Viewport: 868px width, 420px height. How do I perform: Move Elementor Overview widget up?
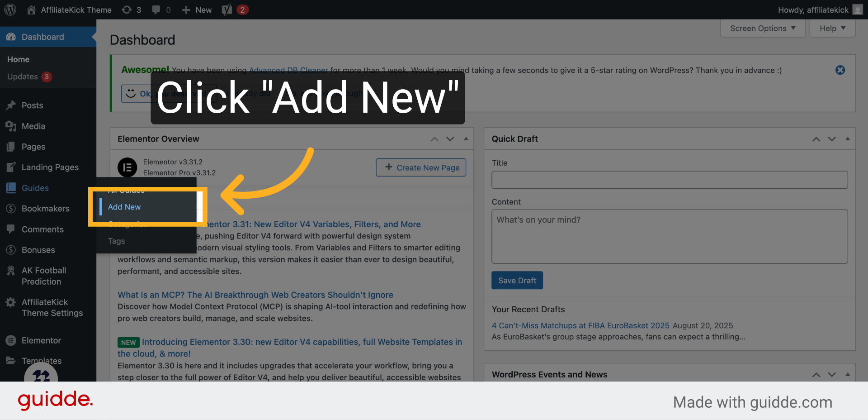point(434,139)
